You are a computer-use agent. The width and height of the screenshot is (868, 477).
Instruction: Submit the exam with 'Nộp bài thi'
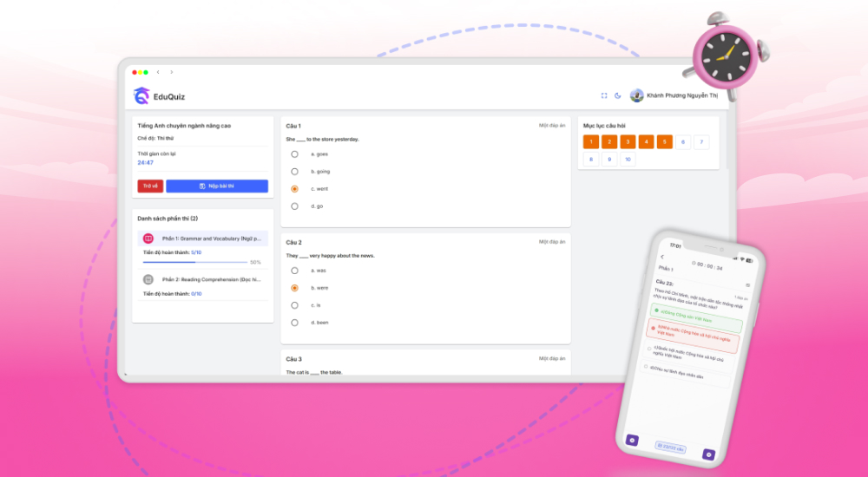click(217, 186)
